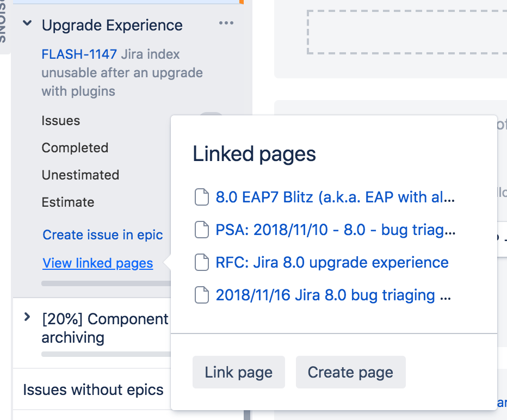Image resolution: width=507 pixels, height=420 pixels.
Task: Open the Upgrade Experience epic actions menu
Action: point(226,23)
